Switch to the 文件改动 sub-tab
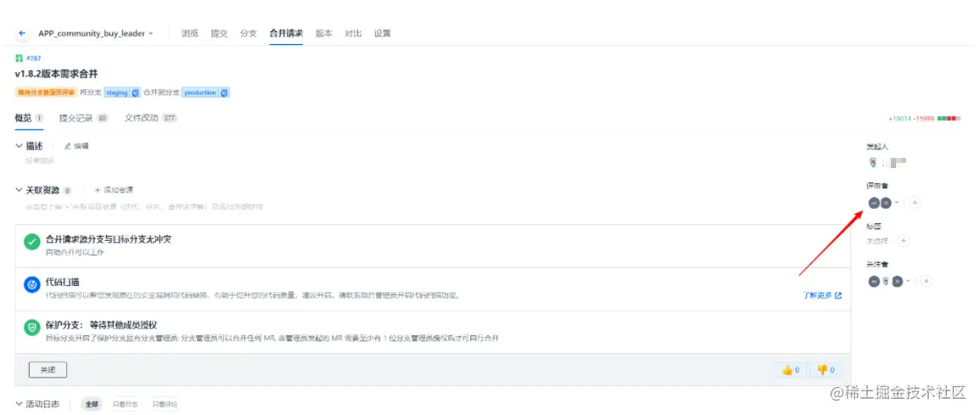The height and width of the screenshot is (415, 980). point(151,117)
